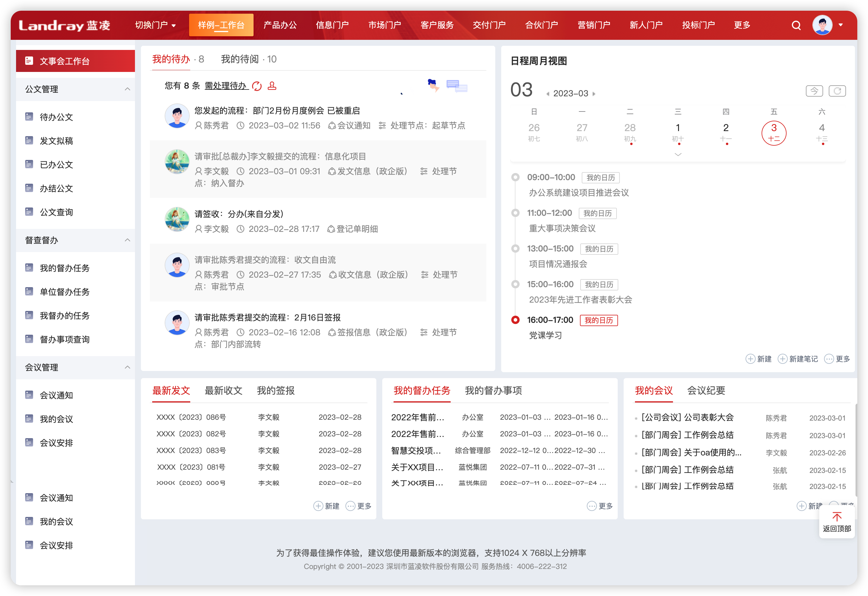Open the search magnifier in header
Screen dimensions: 868x596
(796, 25)
